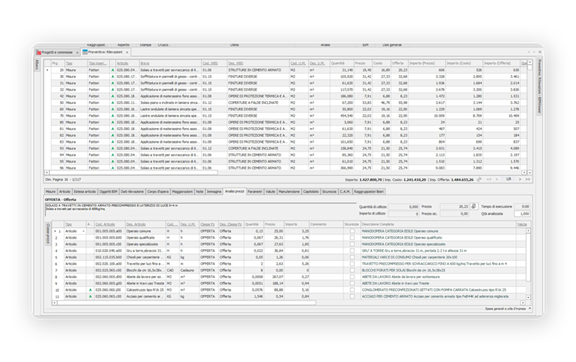Jump to last page with >> arrow
The height and width of the screenshot is (362, 576).
(528, 179)
